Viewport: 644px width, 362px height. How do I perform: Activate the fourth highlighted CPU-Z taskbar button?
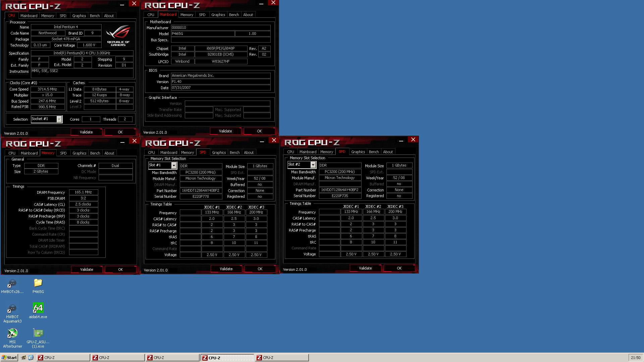click(227, 358)
